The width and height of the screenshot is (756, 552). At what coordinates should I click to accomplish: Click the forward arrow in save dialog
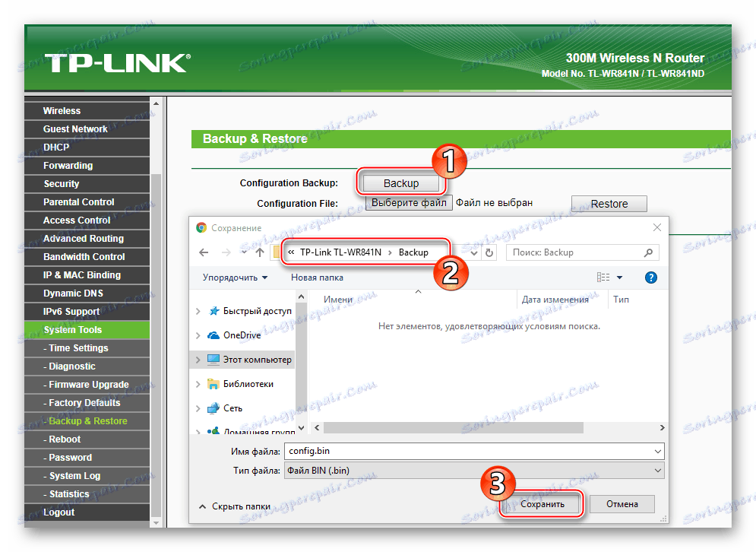[x=226, y=252]
